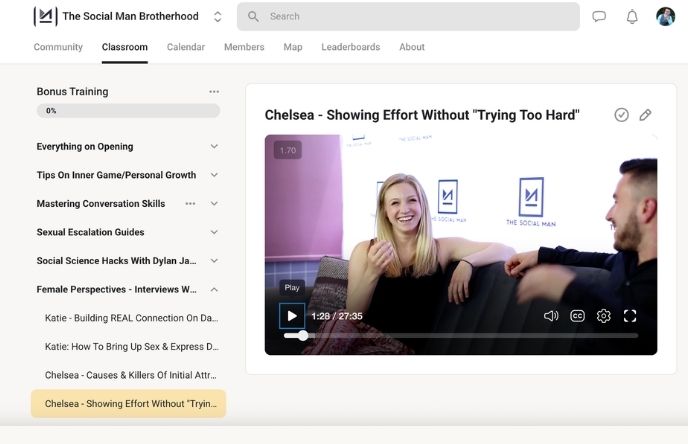The height and width of the screenshot is (444, 688).
Task: Open video settings gear
Action: click(x=604, y=316)
